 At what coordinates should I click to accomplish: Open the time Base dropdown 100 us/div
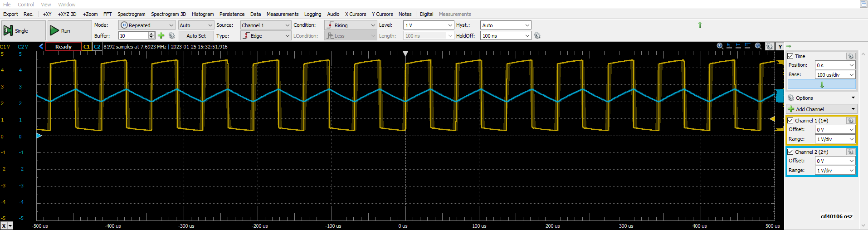[835, 75]
